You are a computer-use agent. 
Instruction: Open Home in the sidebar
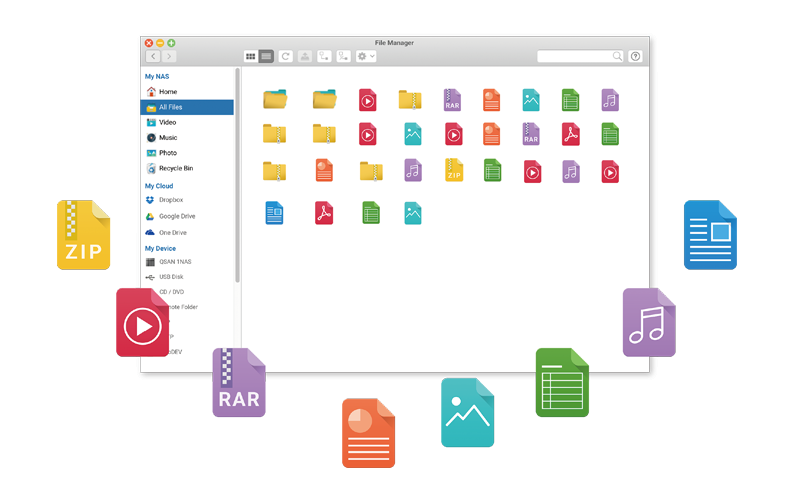(187, 92)
